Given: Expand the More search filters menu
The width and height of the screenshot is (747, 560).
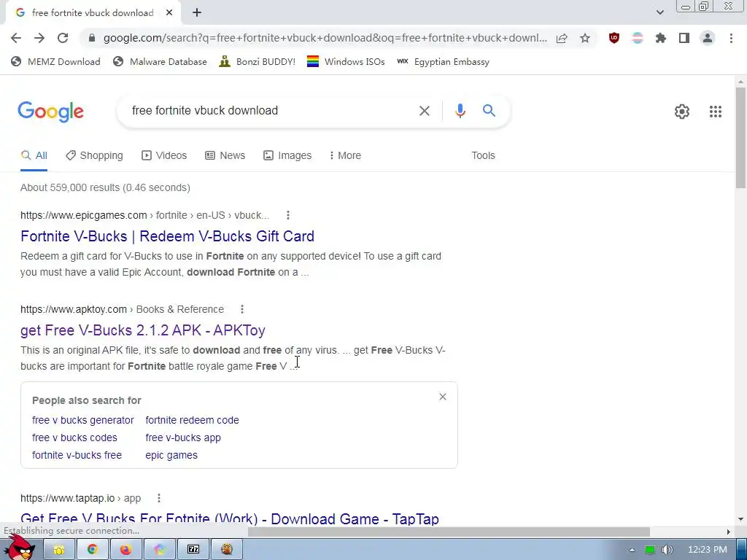Looking at the screenshot, I should pyautogui.click(x=345, y=156).
